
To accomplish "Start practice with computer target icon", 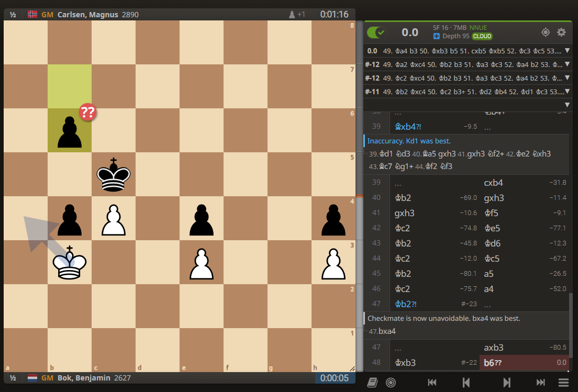I will (391, 383).
